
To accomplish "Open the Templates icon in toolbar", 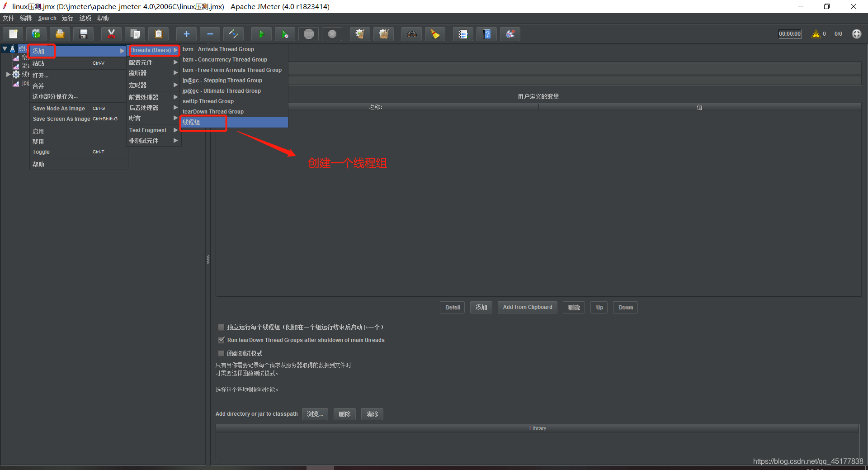I will tap(37, 34).
